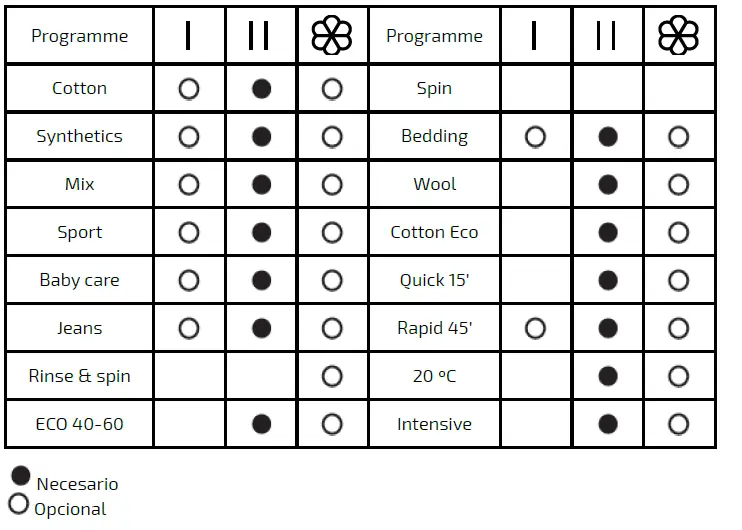Select Rapid 45' compartment I circle
This screenshot has height=530, width=742.
[535, 328]
